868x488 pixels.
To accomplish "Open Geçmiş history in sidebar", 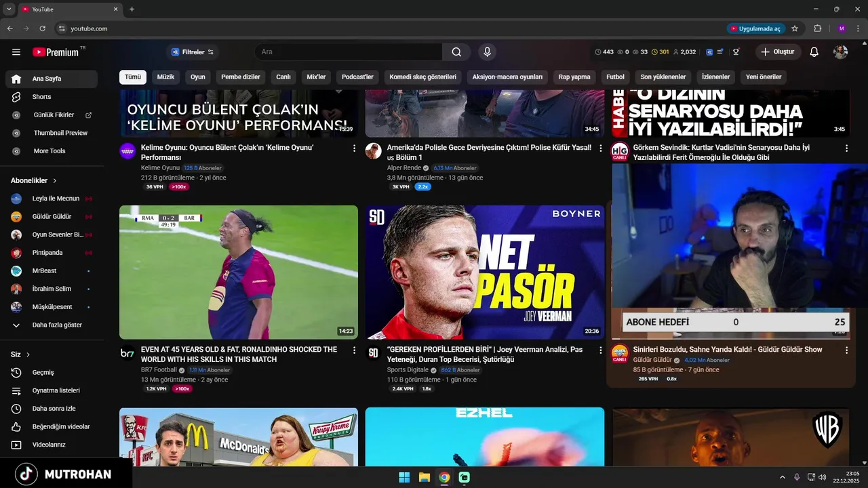I will (x=52, y=372).
